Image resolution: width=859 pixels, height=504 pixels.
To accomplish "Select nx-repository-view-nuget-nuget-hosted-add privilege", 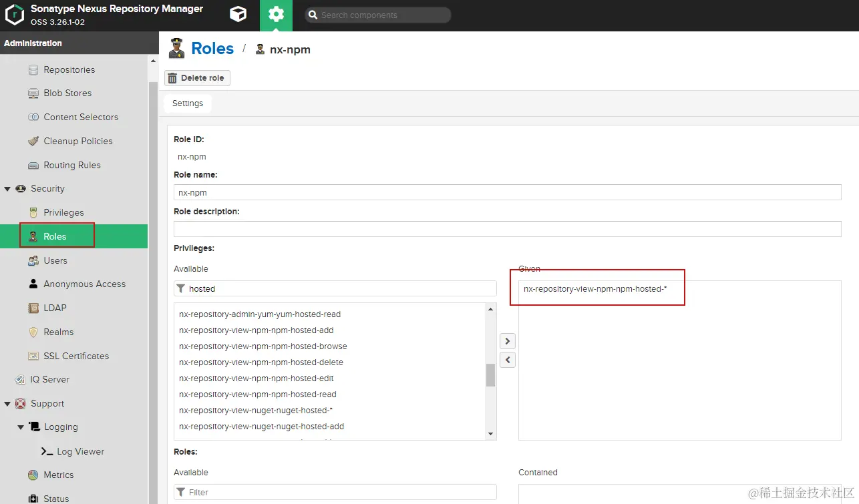I will (329, 427).
